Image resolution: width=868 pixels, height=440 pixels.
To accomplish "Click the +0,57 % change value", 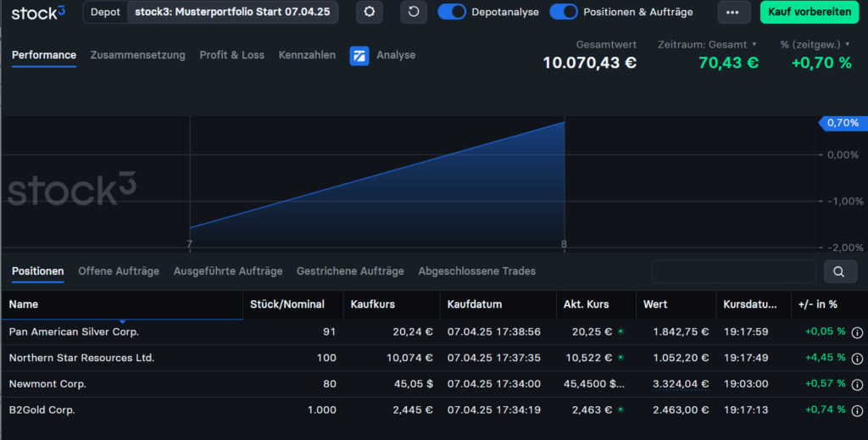I will pyautogui.click(x=826, y=383).
